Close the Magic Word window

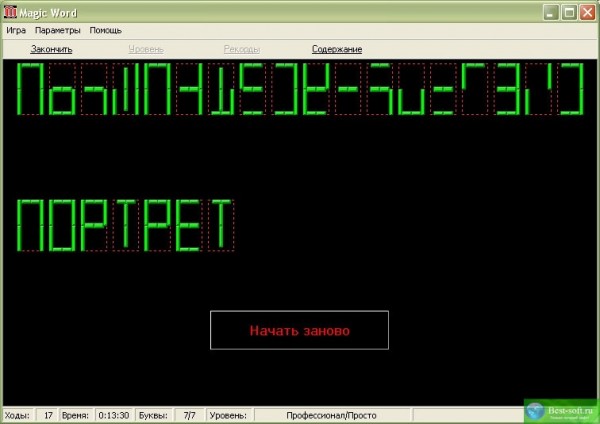click(587, 13)
